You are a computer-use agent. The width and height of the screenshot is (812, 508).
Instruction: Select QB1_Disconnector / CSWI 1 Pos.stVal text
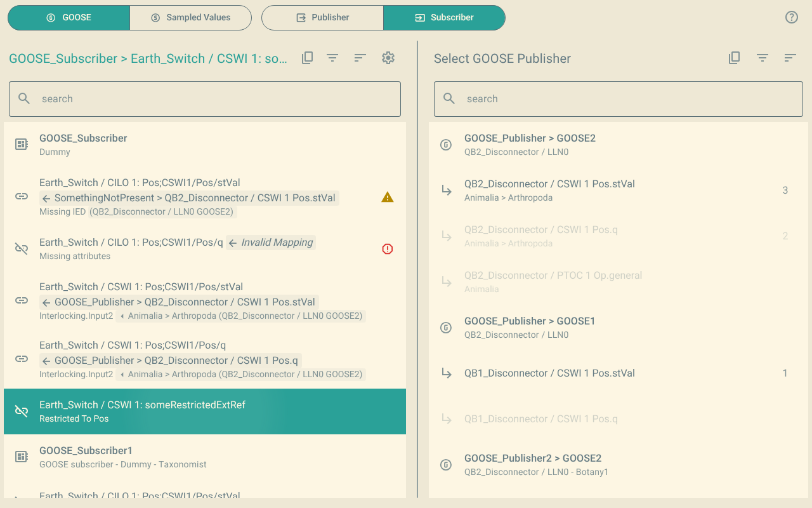pyautogui.click(x=549, y=373)
